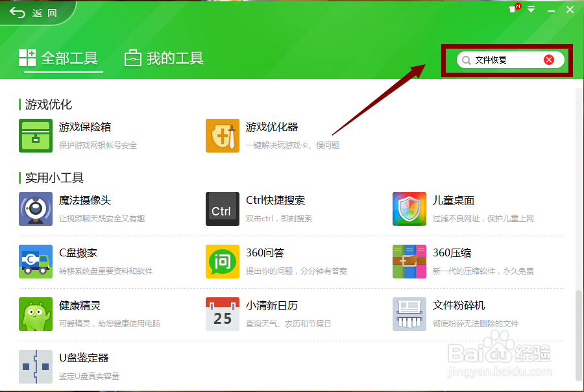Click the back arrow icon
The image size is (584, 392).
point(17,13)
